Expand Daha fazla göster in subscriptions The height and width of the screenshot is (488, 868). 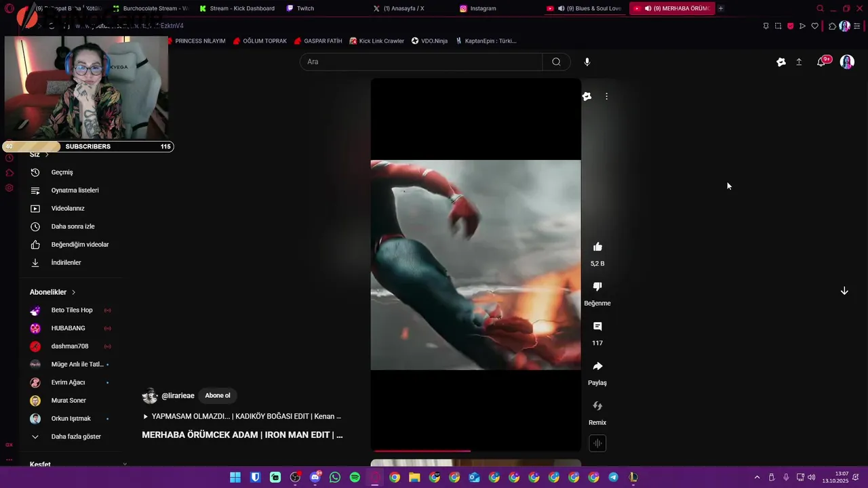[x=71, y=436]
